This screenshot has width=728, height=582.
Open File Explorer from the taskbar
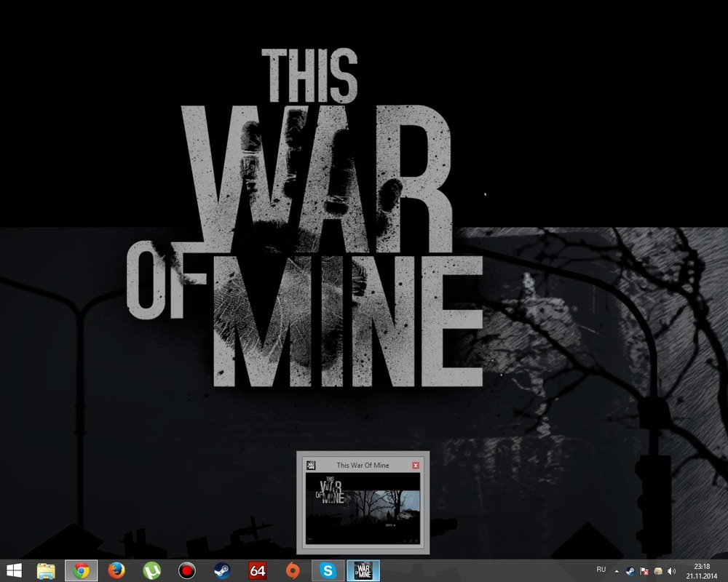coord(47,570)
